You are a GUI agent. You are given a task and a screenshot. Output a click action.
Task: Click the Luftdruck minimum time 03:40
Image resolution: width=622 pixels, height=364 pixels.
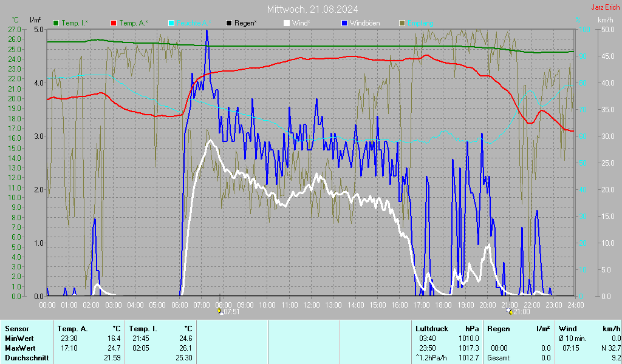[x=427, y=339]
